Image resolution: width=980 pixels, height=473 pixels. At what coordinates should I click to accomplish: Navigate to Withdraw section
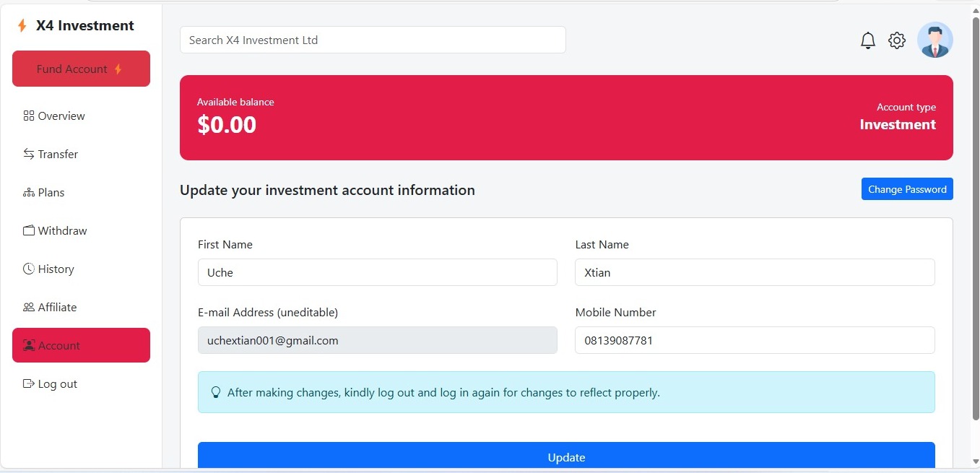81,230
